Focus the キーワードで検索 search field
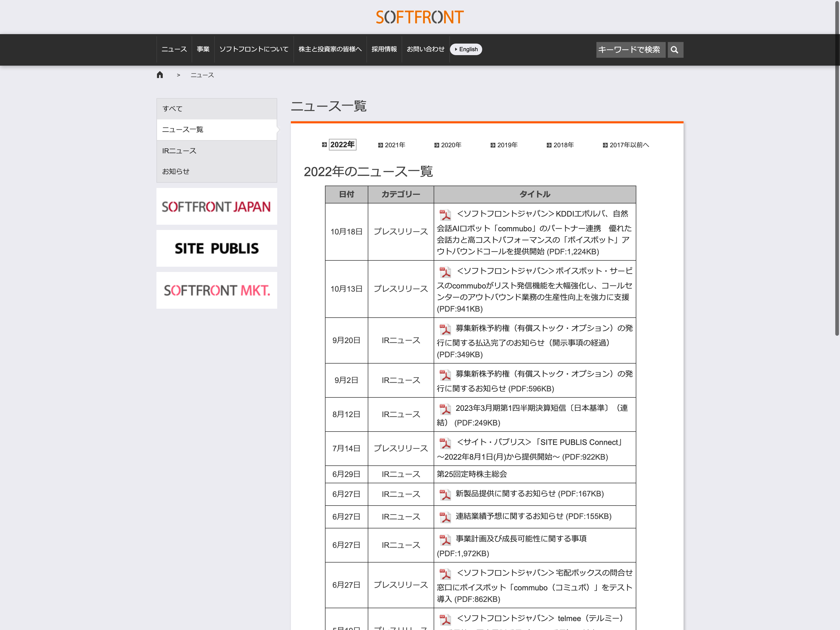Image resolution: width=840 pixels, height=630 pixels. 630,50
